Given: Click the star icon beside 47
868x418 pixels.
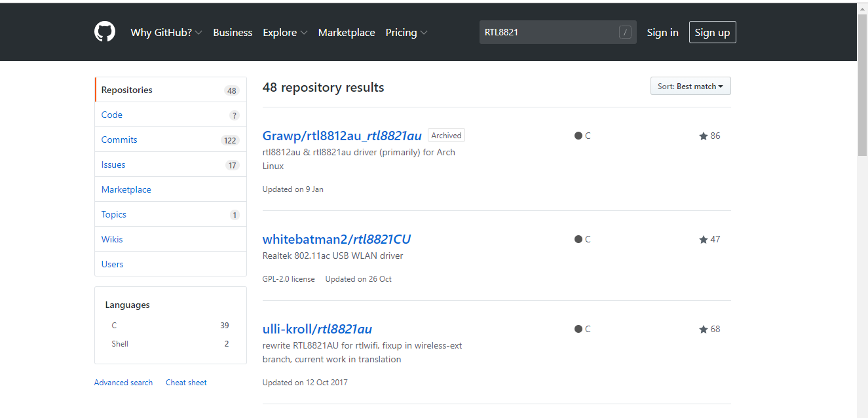Looking at the screenshot, I should tap(703, 240).
